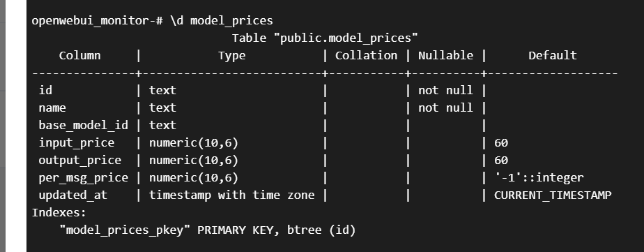The image size is (644, 252).
Task: Click the Column header label
Action: click(x=79, y=56)
